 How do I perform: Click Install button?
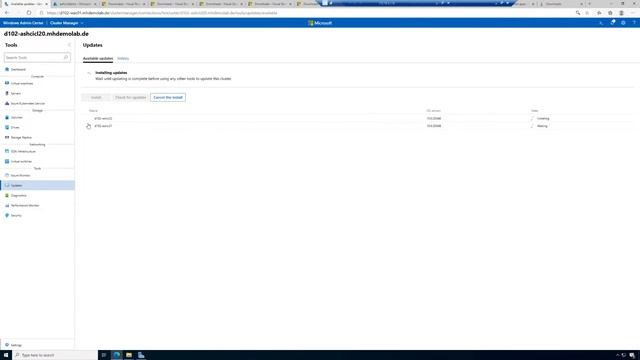[x=96, y=98]
